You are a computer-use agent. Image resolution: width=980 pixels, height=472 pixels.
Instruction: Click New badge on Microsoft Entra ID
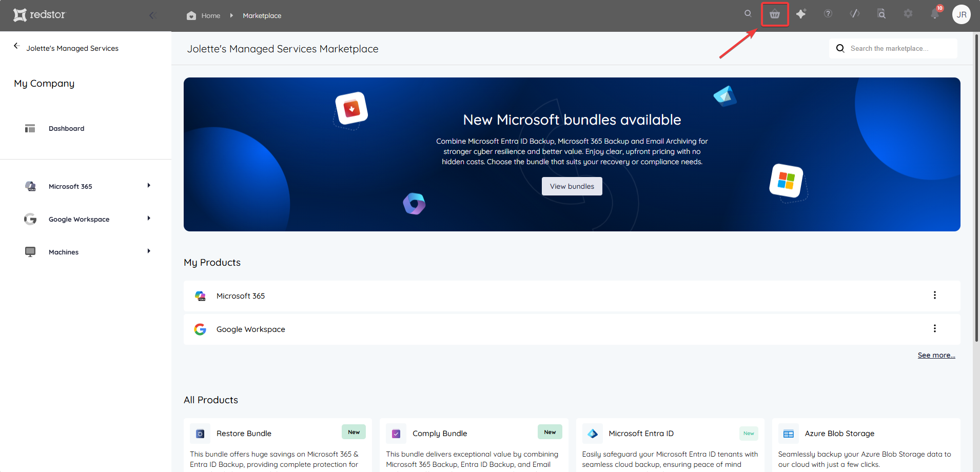pos(749,434)
